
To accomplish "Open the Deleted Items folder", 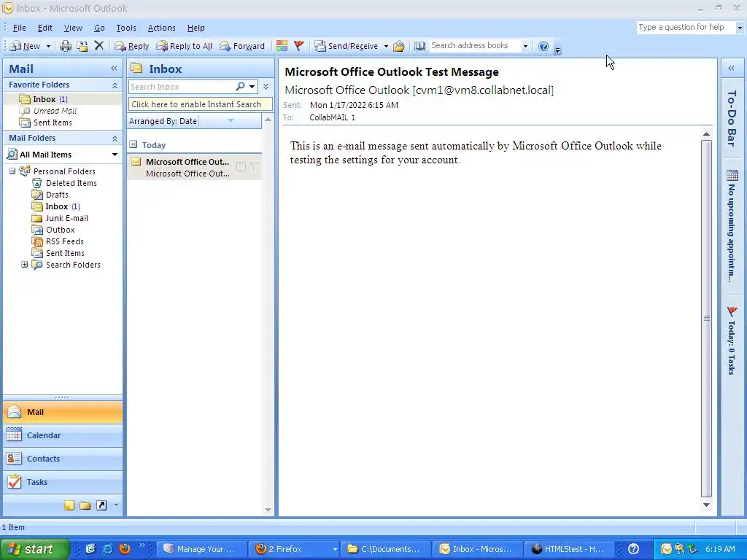I will (x=71, y=183).
